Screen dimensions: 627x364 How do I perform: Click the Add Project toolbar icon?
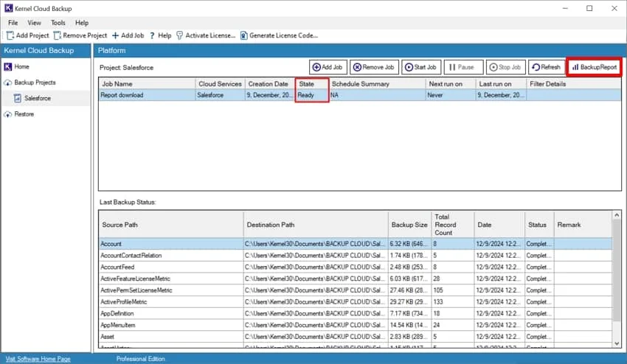pos(10,35)
